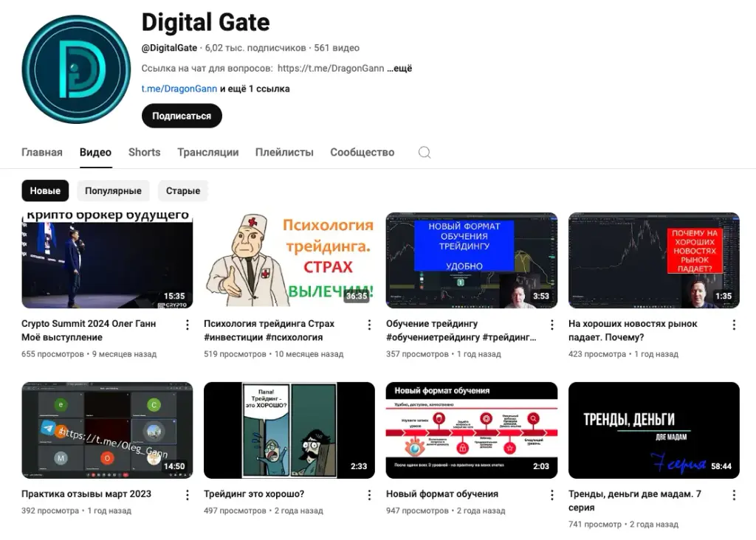Switch to the Главная tab
Image resolution: width=756 pixels, height=540 pixels.
pos(42,152)
